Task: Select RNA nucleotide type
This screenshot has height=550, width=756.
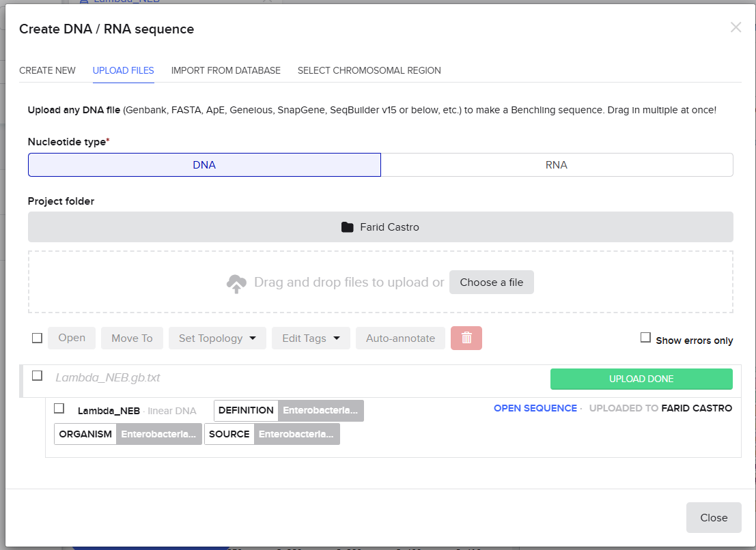Action: [x=557, y=164]
